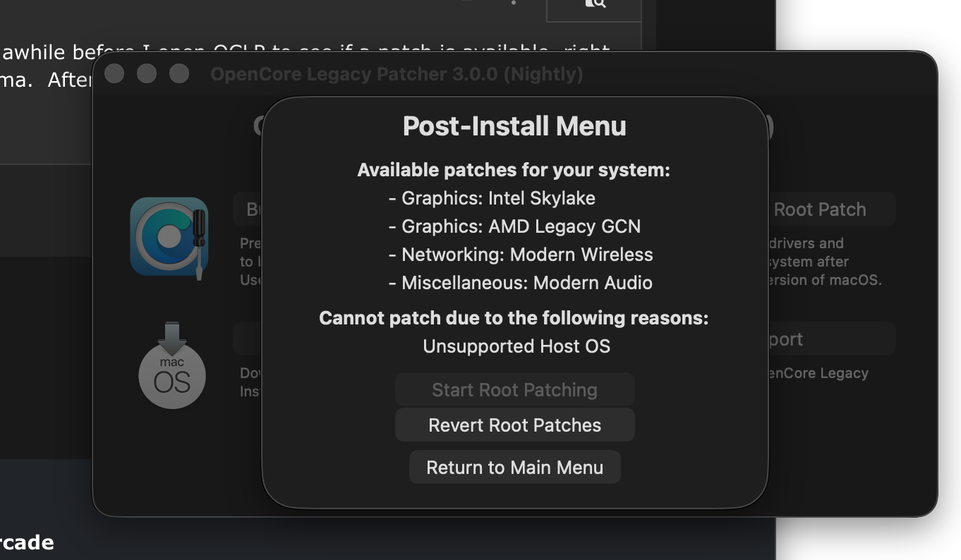Click the OpenCore Legacy Patcher window title

(x=397, y=74)
